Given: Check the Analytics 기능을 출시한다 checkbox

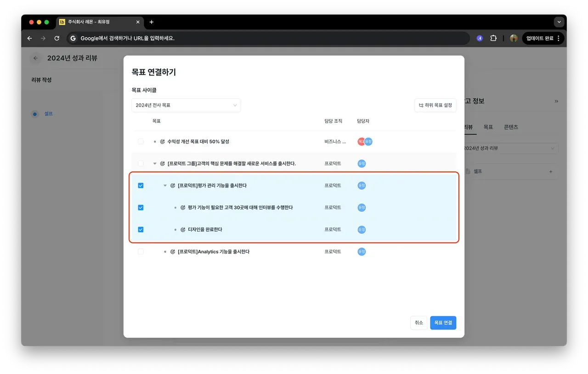Looking at the screenshot, I should pos(141,252).
